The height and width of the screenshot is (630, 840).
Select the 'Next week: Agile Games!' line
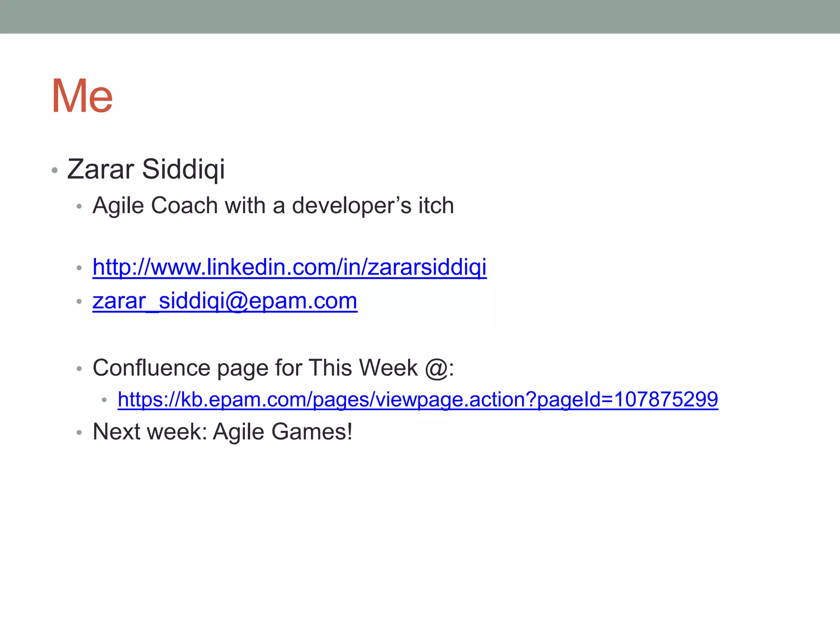tap(222, 431)
